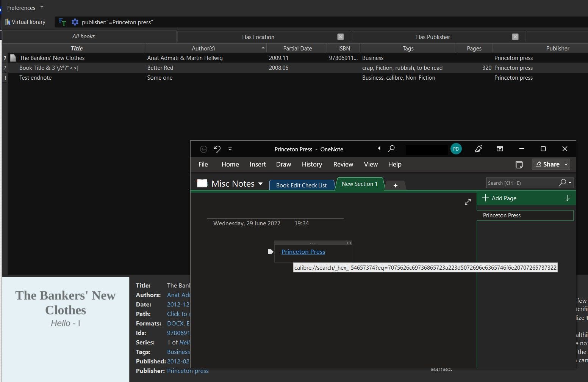Viewport: 588px width, 382px height.
Task: Click Add Page in OneNote
Action: (x=499, y=198)
